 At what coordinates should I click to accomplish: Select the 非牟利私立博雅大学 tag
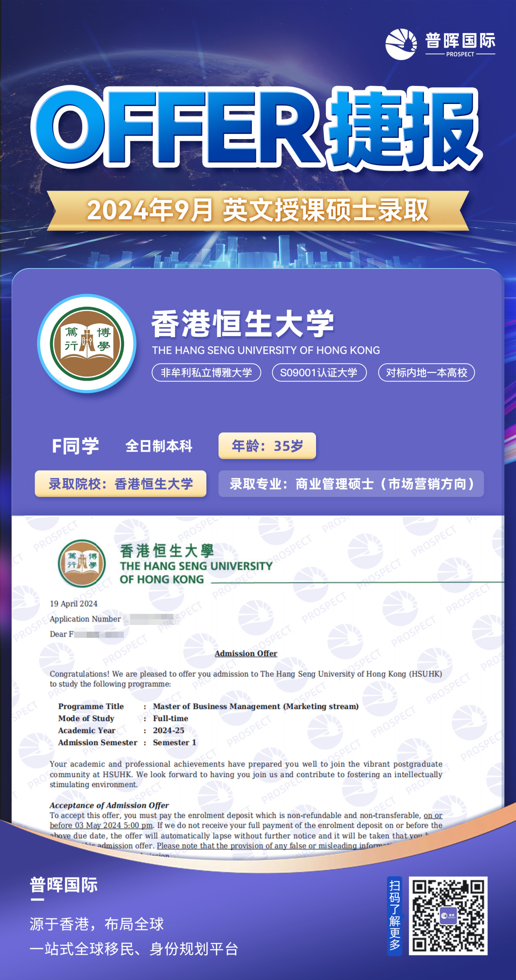point(206,372)
